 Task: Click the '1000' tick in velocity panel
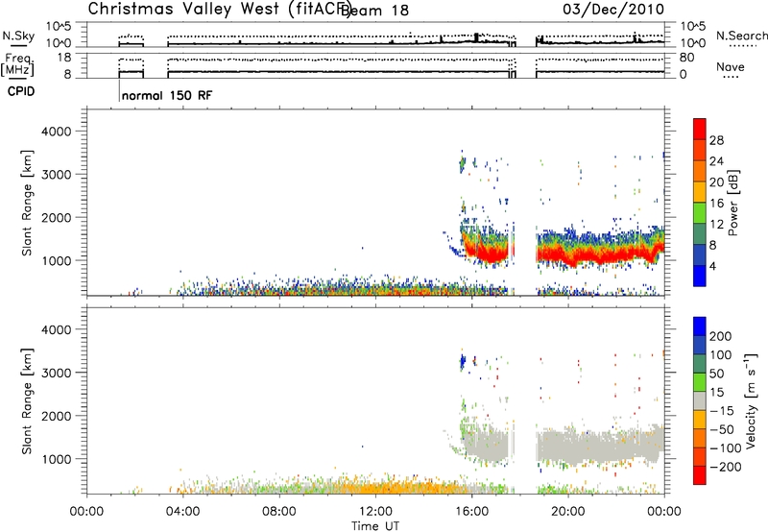point(57,459)
